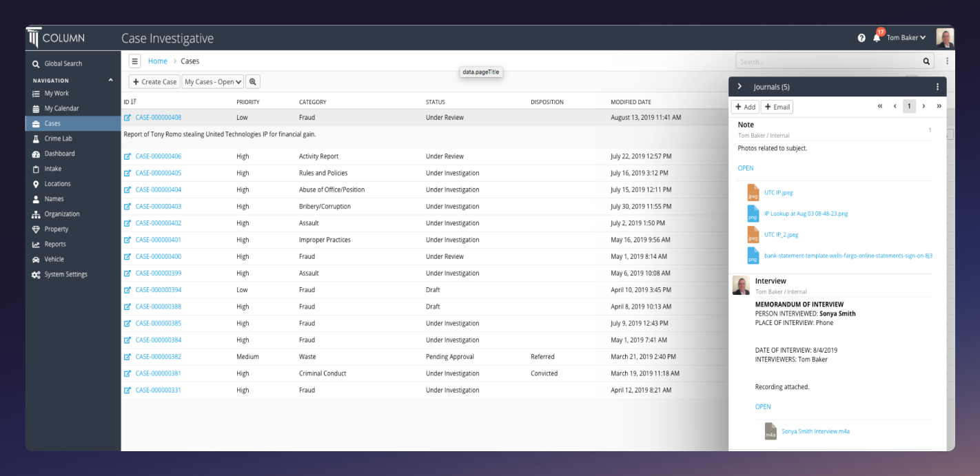The height and width of the screenshot is (476, 980).
Task: Click the Create Case button
Action: click(x=154, y=81)
